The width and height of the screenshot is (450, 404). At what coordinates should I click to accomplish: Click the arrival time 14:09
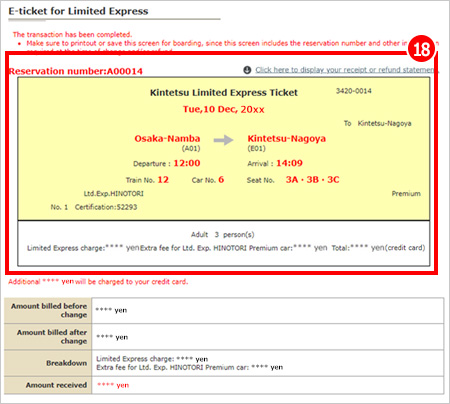pyautogui.click(x=289, y=163)
